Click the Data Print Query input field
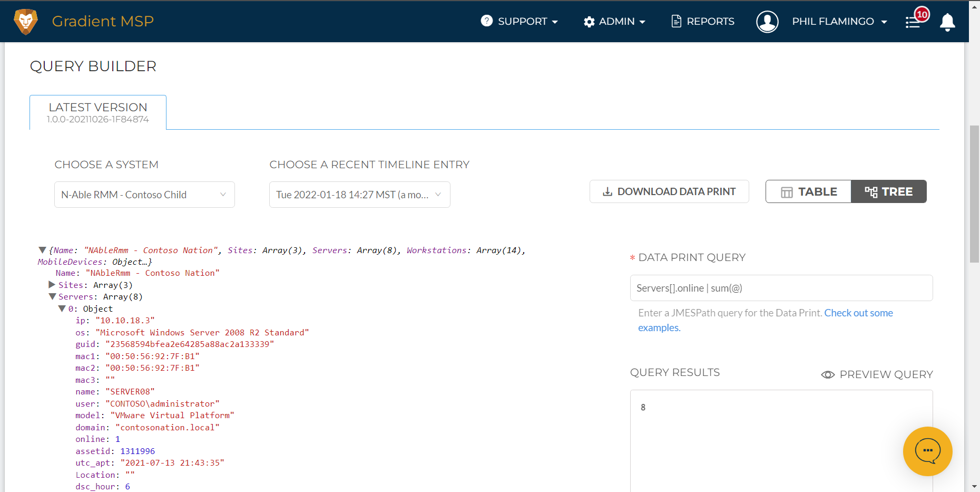Viewport: 980px width, 492px height. (781, 288)
